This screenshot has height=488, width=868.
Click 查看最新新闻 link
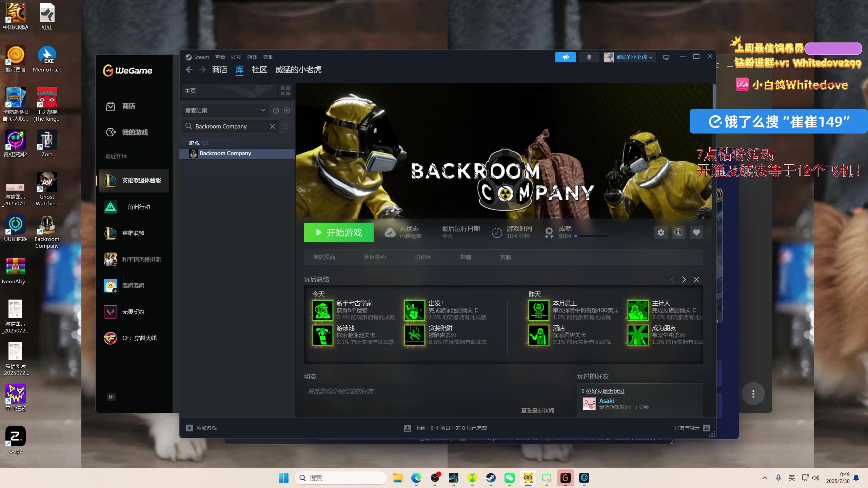coord(537,411)
